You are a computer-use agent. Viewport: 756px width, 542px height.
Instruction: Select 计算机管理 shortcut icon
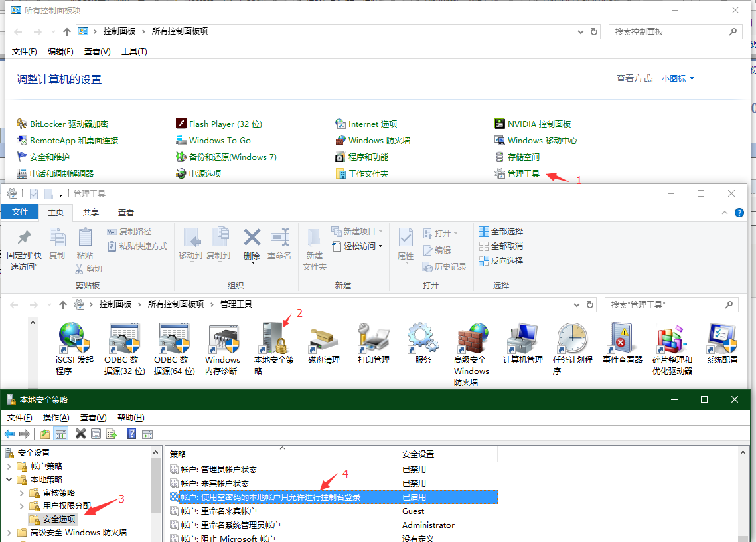523,343
